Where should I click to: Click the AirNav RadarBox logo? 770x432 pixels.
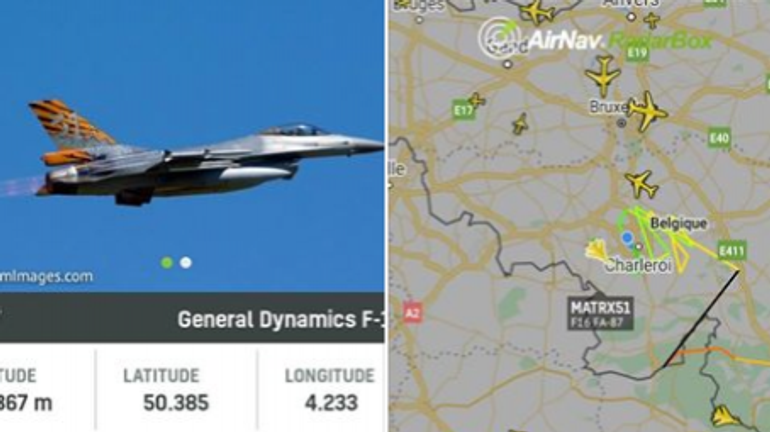595,38
